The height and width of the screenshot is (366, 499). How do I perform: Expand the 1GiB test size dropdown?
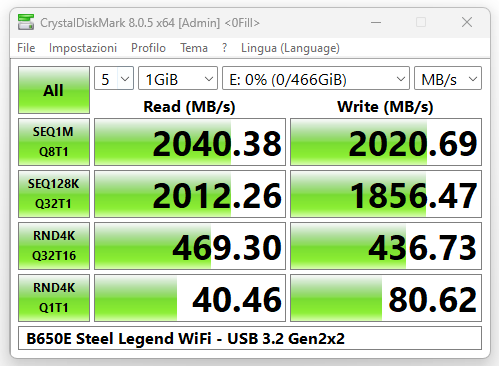[x=178, y=78]
